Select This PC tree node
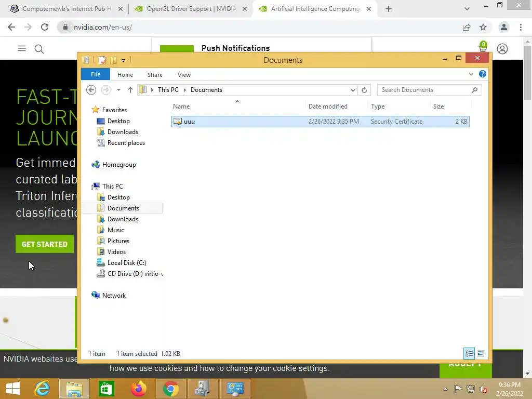 tap(112, 187)
